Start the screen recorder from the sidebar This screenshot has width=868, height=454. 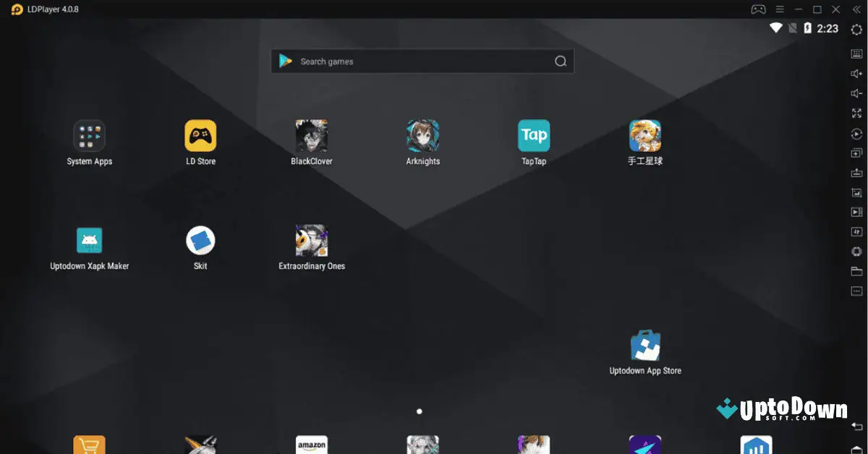pos(856,212)
